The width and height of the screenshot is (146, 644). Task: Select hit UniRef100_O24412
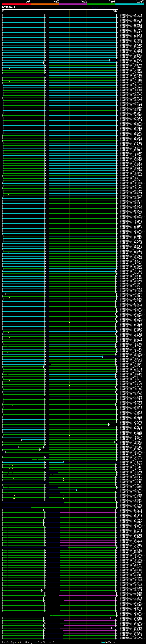(131, 55)
